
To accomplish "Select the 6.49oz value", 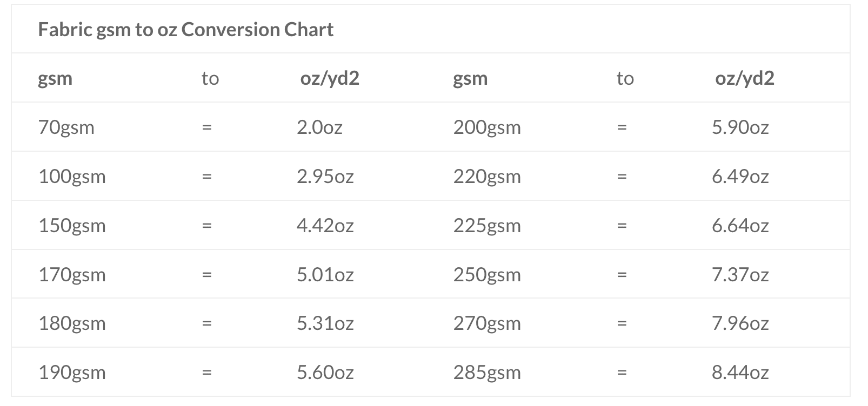I will click(x=740, y=177).
